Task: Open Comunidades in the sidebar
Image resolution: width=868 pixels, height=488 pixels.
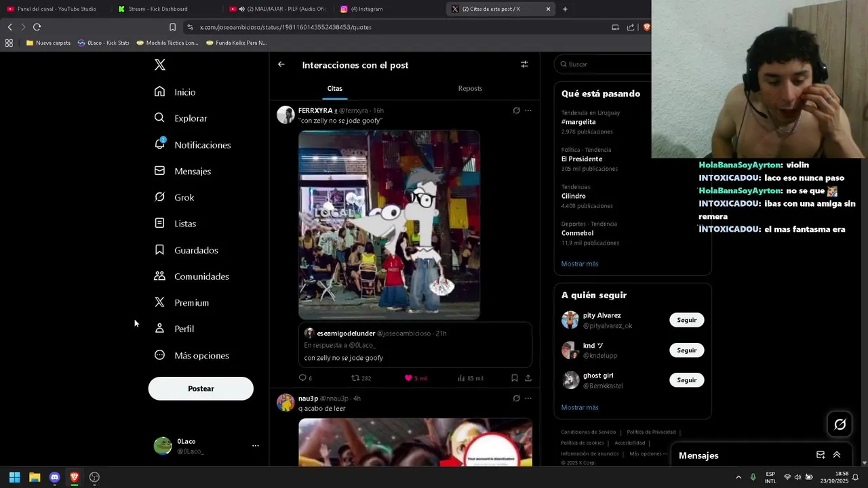Action: [191, 277]
